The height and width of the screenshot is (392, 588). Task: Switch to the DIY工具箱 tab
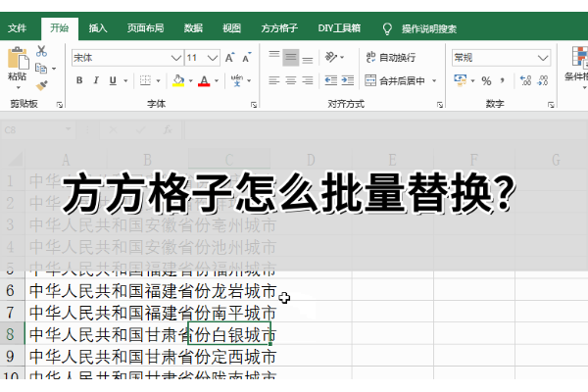coord(339,28)
